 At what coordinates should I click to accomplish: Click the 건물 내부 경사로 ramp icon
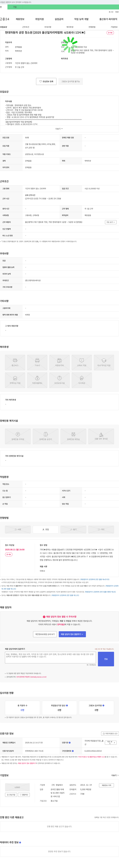point(101,436)
